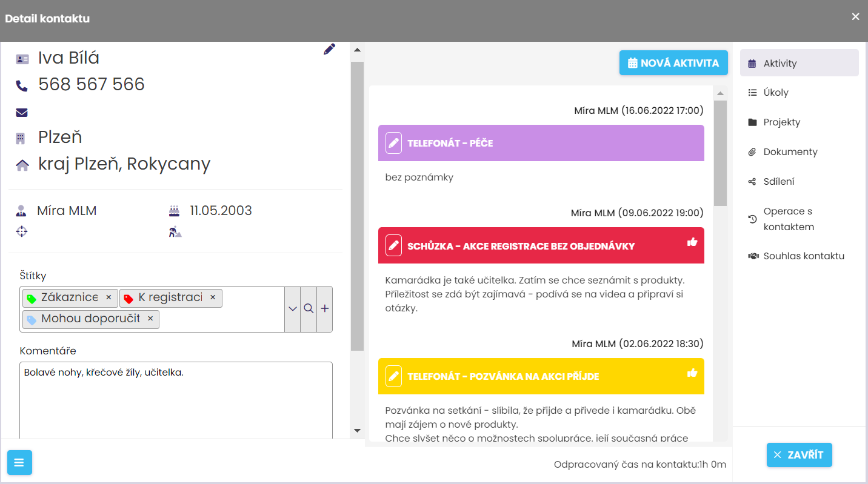The image size is (868, 484).
Task: Click the pencil icon to edit contact
Action: point(329,50)
